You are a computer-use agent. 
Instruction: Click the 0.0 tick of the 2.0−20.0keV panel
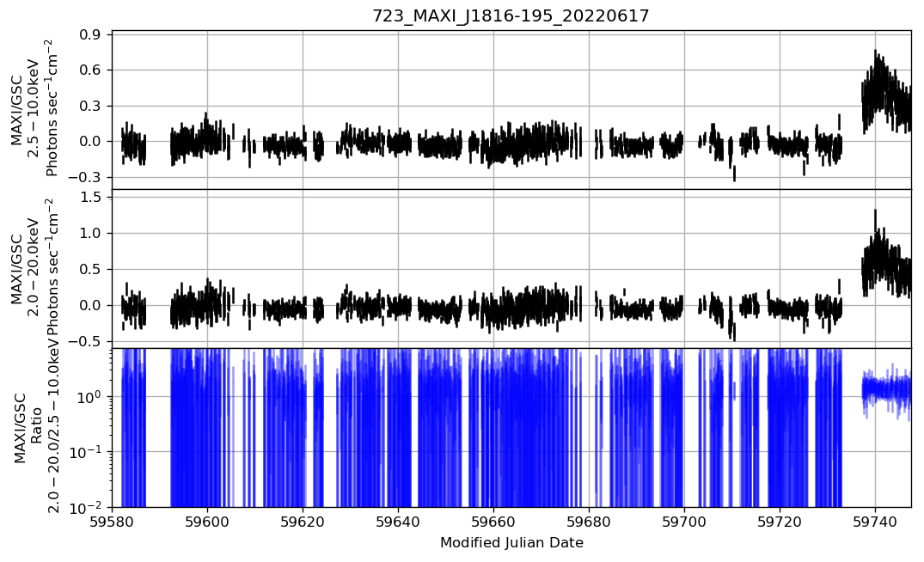tap(91, 306)
